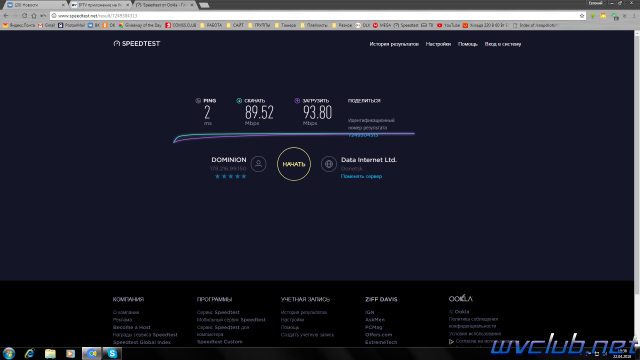Screen dimensions: 640x360
Task: Reload the page with the refresh icon
Action: tap(24, 16)
